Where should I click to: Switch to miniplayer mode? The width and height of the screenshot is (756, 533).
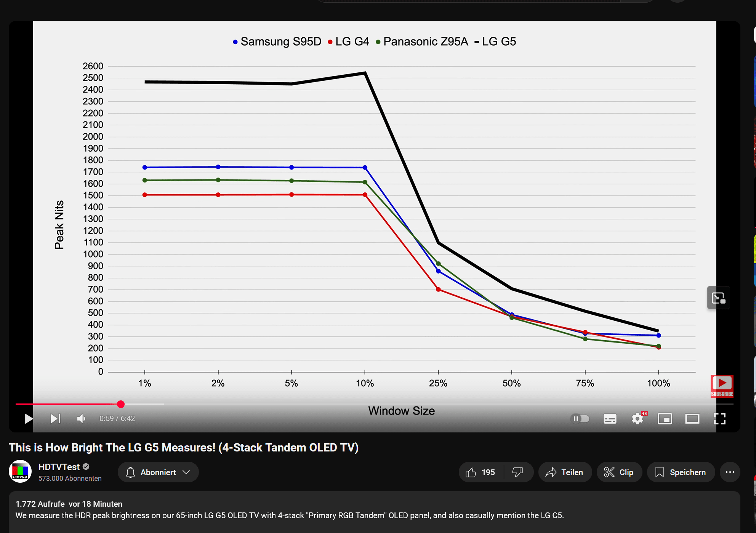(x=665, y=419)
